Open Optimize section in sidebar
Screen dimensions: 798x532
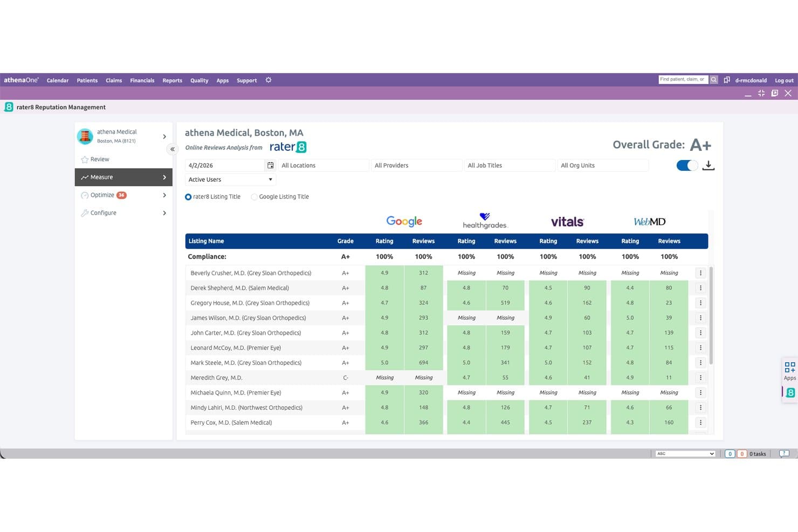pos(123,195)
